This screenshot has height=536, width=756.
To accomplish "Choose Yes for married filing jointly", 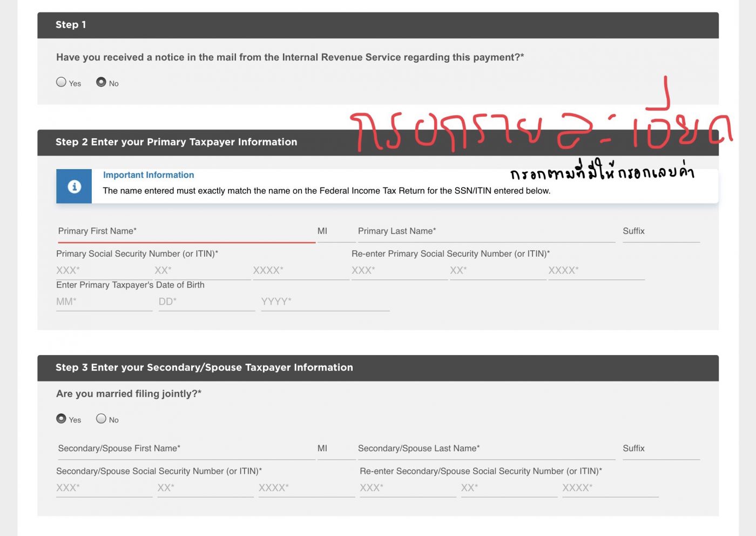I will [x=62, y=419].
